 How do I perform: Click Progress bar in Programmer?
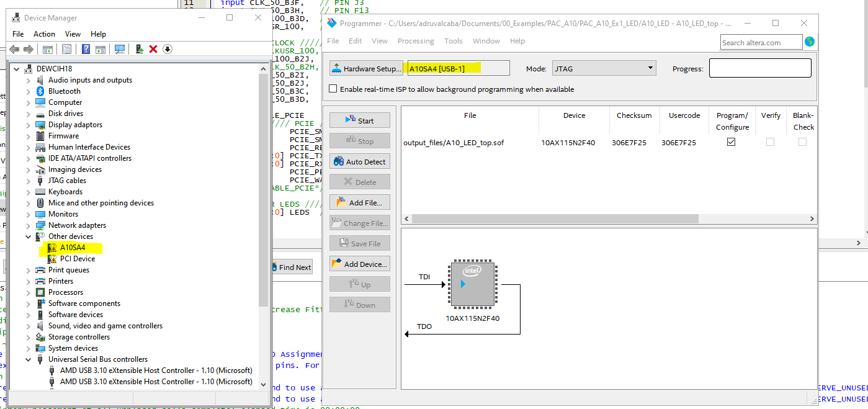[x=760, y=68]
